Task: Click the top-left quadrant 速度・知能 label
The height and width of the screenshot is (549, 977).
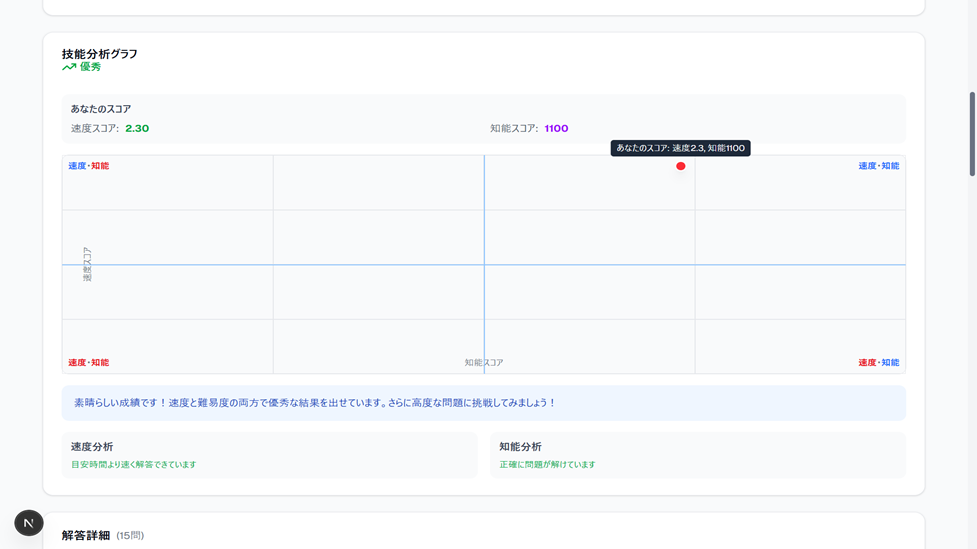Action: [x=88, y=166]
